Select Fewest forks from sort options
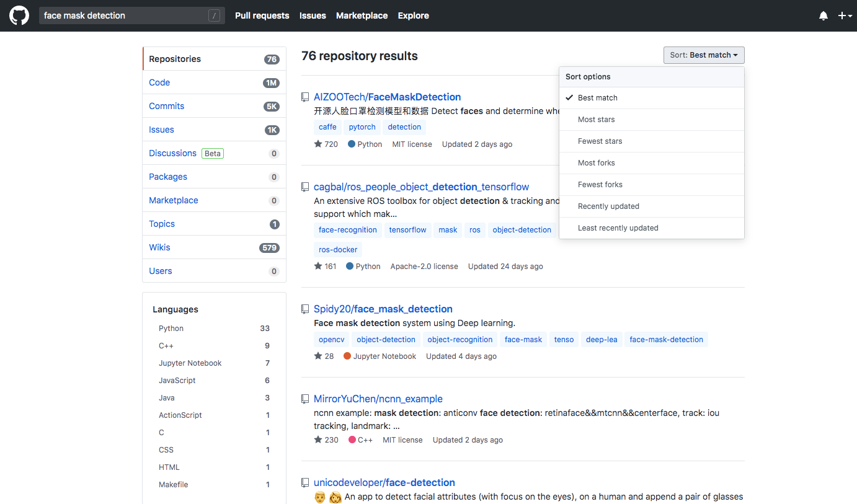857x504 pixels. 600,184
